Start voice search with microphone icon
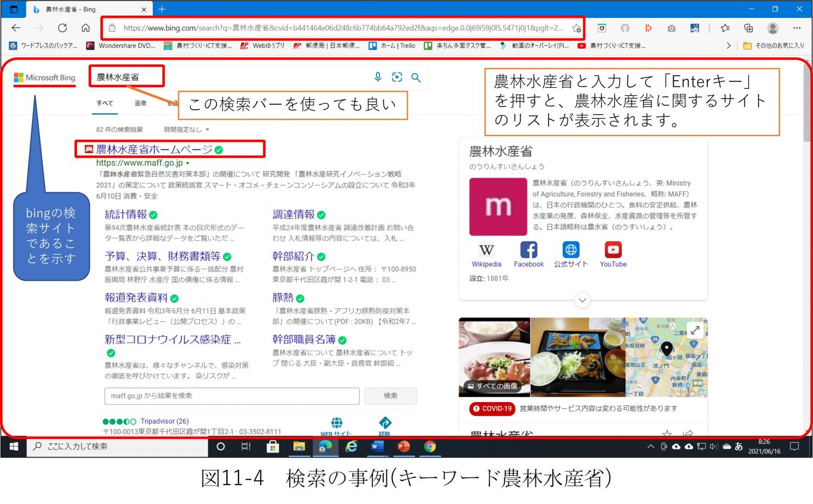The height and width of the screenshot is (504, 813). point(378,77)
